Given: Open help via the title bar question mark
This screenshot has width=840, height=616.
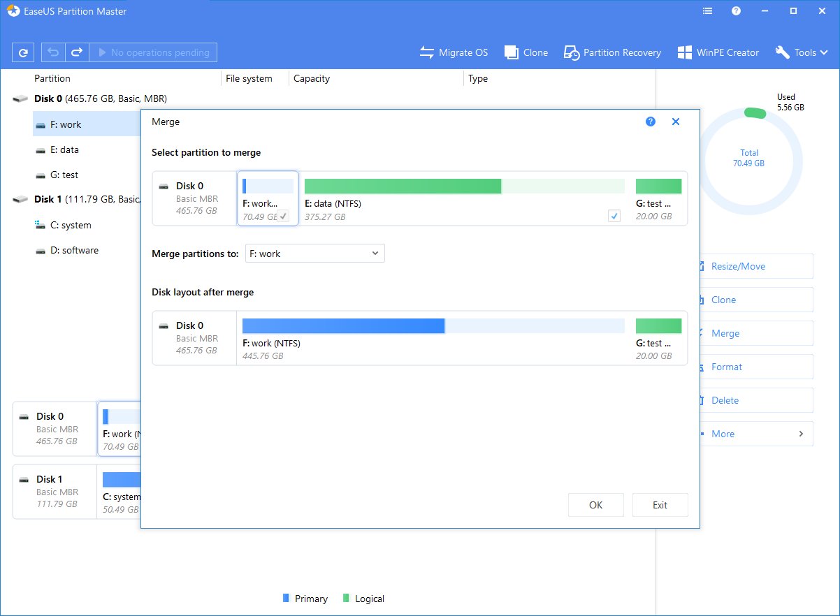Looking at the screenshot, I should pos(735,10).
